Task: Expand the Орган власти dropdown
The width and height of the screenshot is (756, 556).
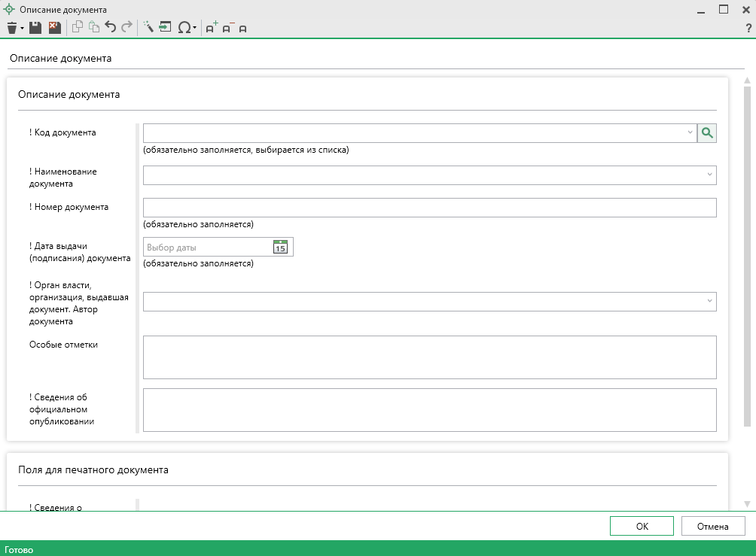Action: pos(709,302)
